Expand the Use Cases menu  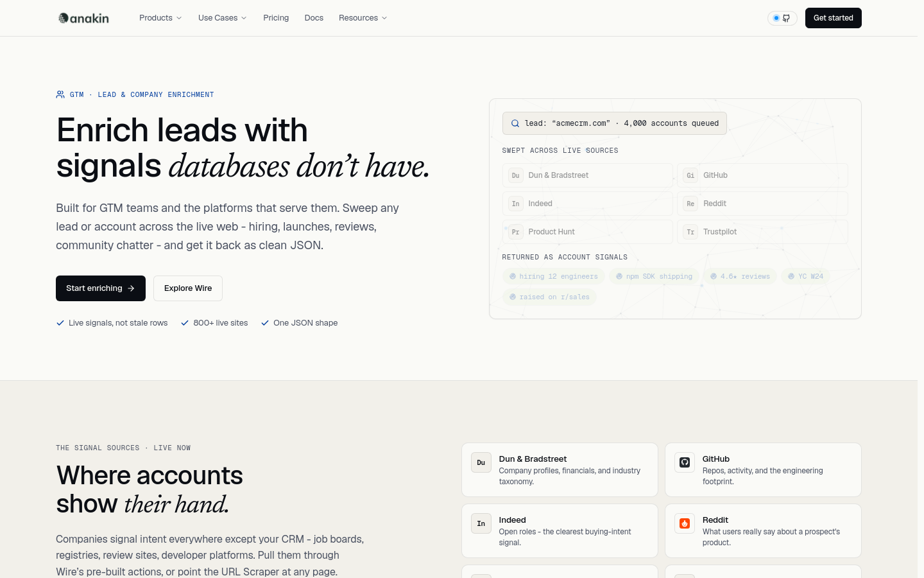click(222, 18)
